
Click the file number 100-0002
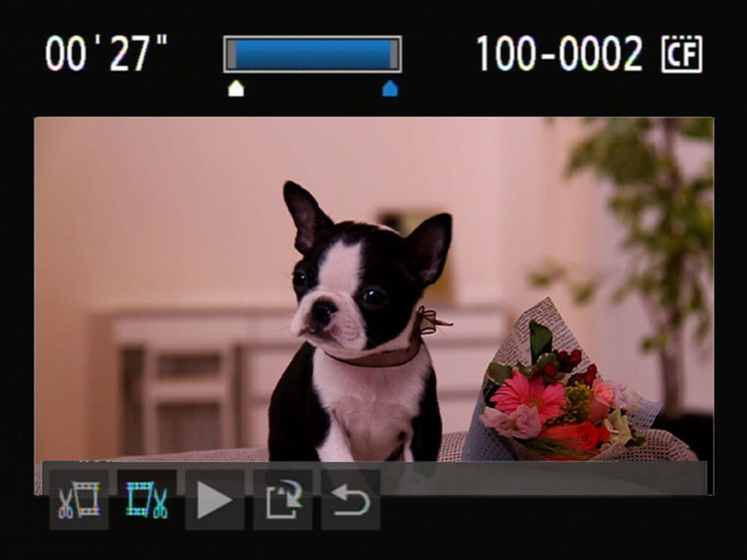pos(560,54)
